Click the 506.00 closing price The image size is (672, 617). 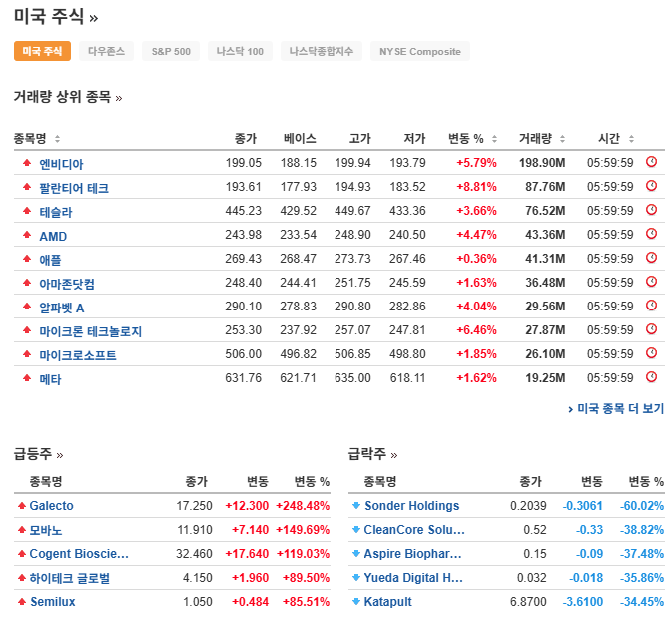(x=243, y=354)
